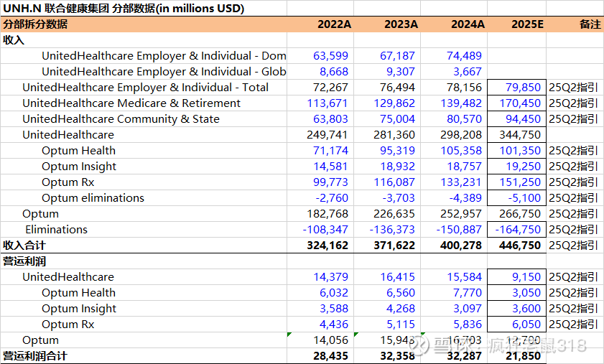Viewport: 604px width, 364px height.
Task: Click the cell showing 105,358
Action: click(461, 151)
